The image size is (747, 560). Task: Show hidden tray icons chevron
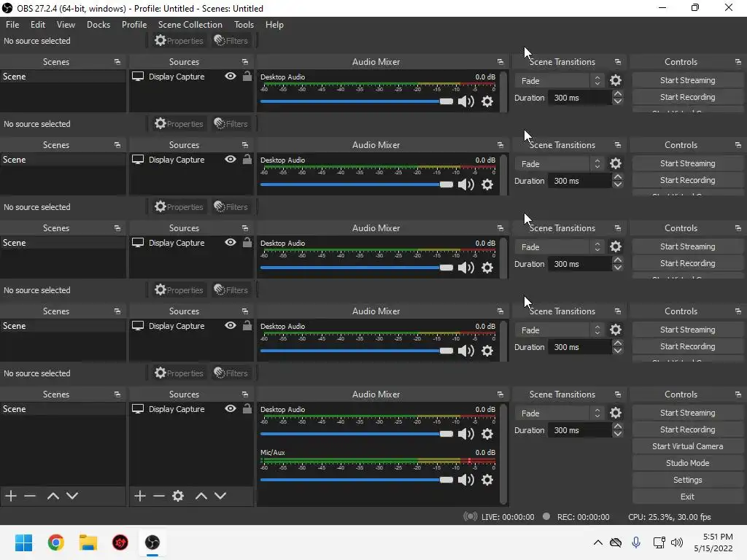point(598,542)
